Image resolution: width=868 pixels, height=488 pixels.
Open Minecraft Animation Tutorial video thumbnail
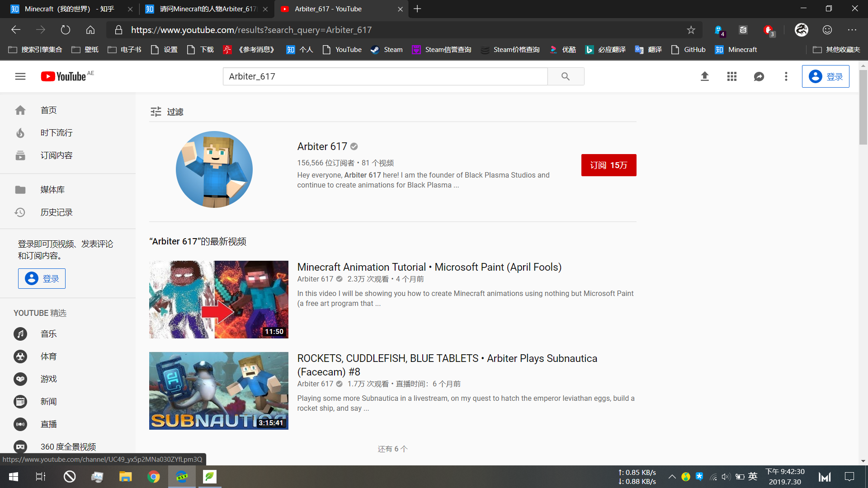pyautogui.click(x=219, y=300)
